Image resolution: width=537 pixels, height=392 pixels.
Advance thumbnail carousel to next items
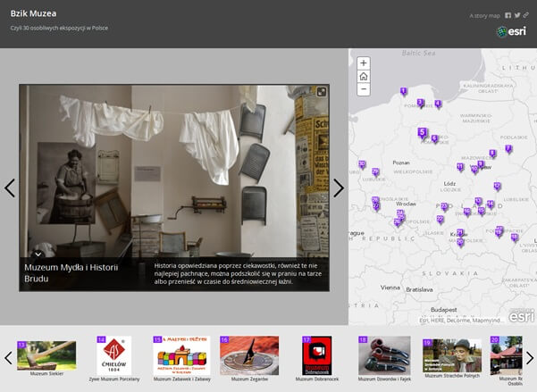pos(530,358)
